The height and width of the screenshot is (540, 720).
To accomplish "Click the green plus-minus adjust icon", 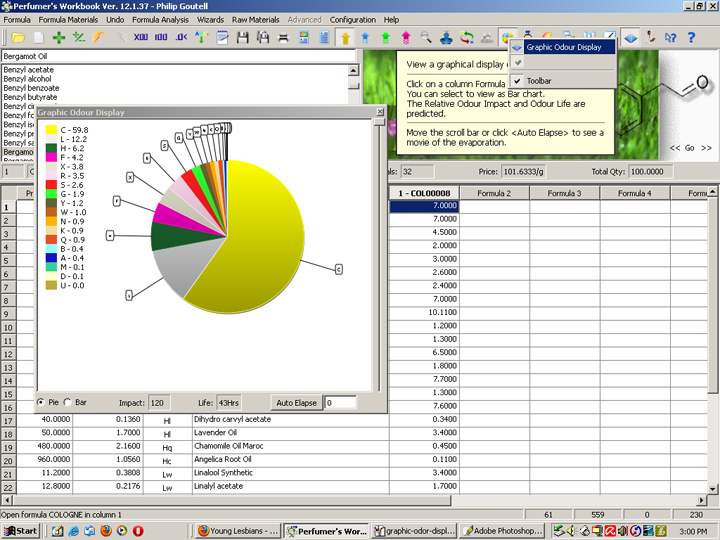I will [x=79, y=38].
